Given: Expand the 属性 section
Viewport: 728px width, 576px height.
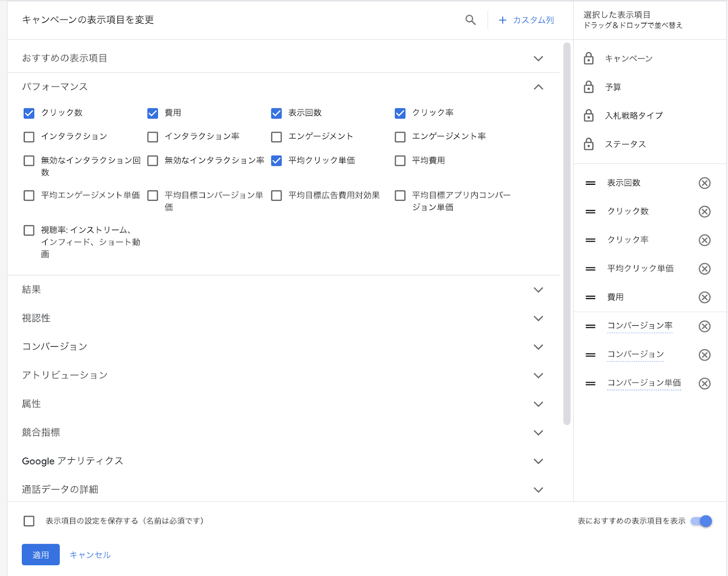Looking at the screenshot, I should [x=538, y=404].
